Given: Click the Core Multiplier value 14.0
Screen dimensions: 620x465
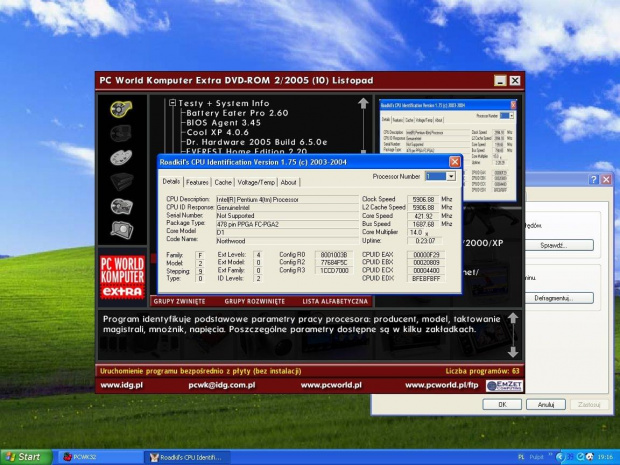Looking at the screenshot, I should tap(416, 232).
